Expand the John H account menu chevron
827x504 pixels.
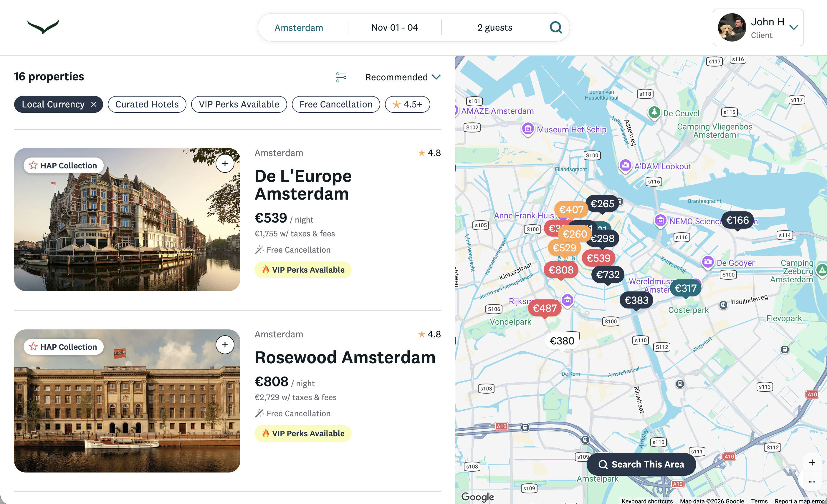[x=794, y=27]
